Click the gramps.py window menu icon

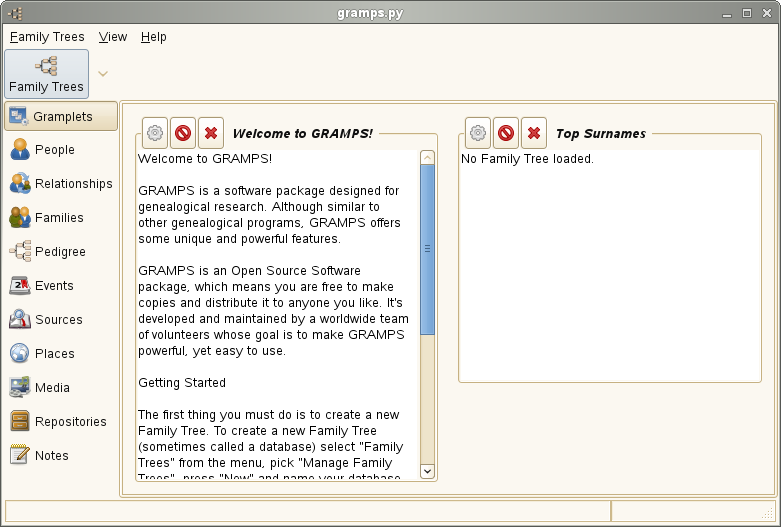coord(15,13)
